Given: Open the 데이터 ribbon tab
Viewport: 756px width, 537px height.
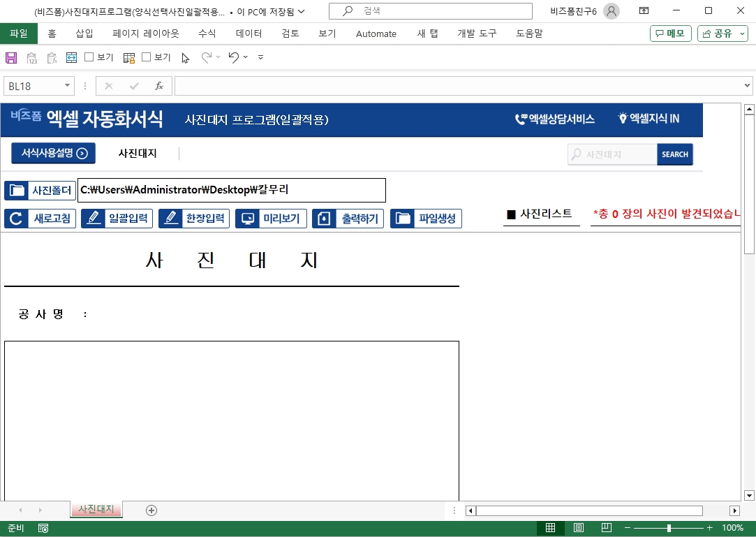Looking at the screenshot, I should (249, 34).
